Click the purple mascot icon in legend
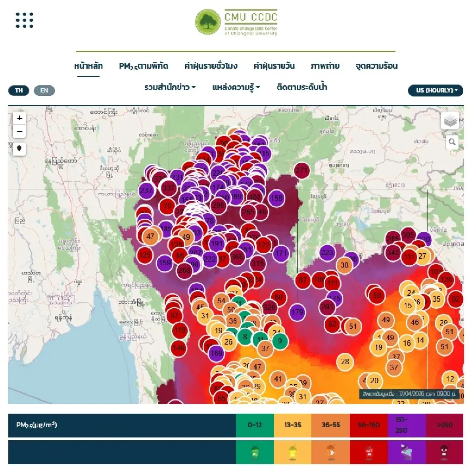Image resolution: width=476 pixels, height=472 pixels. pos(407,452)
